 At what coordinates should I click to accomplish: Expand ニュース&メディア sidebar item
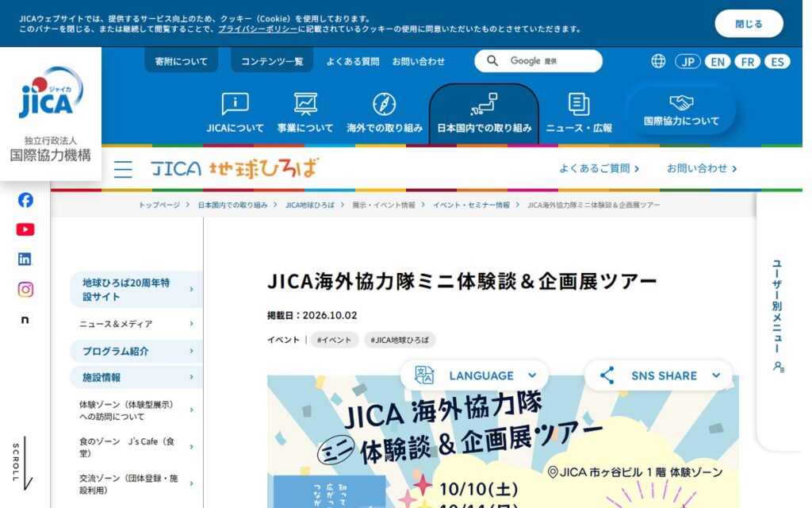(x=136, y=324)
